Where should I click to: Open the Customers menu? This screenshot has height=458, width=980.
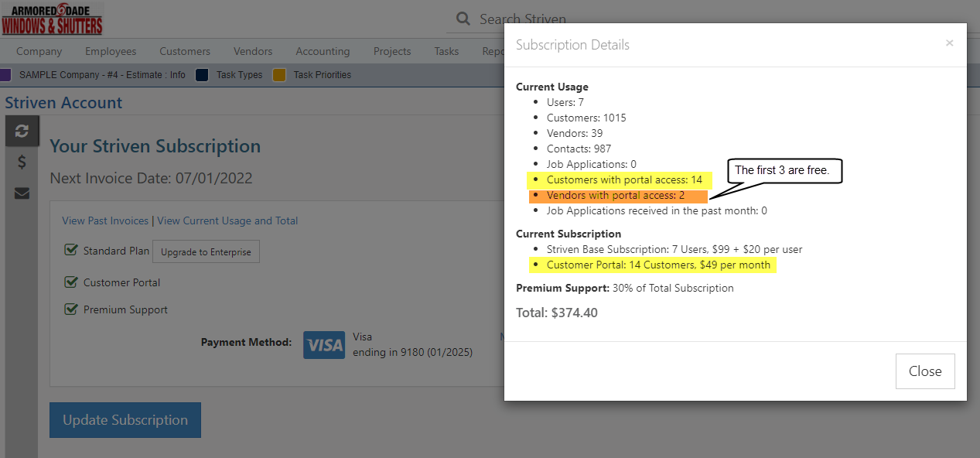tap(185, 51)
